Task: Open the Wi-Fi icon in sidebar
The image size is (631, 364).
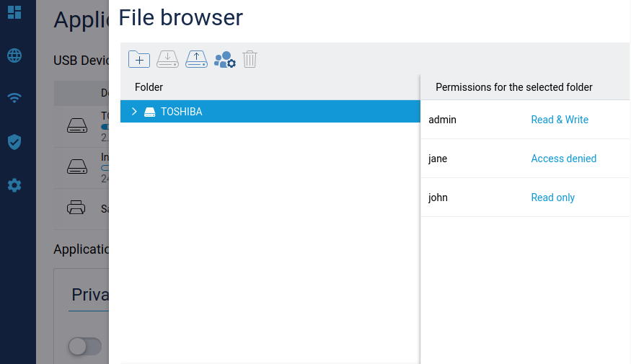Action: (14, 99)
